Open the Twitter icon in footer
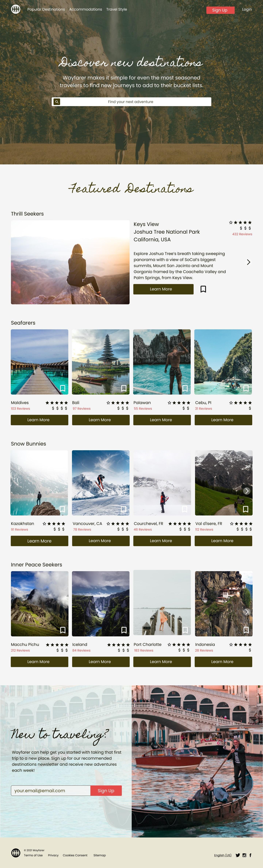This screenshot has height=868, width=263. click(238, 855)
